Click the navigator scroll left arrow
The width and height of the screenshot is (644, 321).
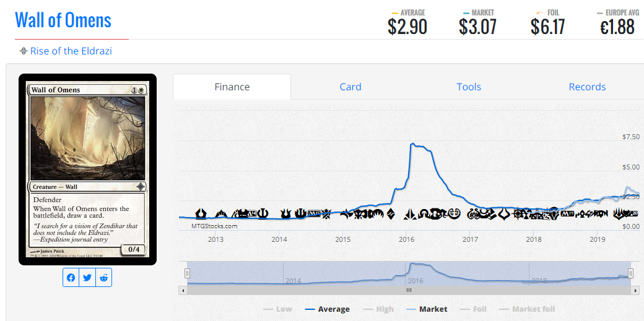(183, 290)
